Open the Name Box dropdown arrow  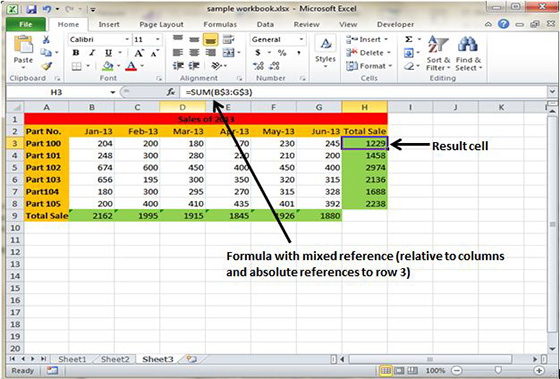[x=112, y=92]
